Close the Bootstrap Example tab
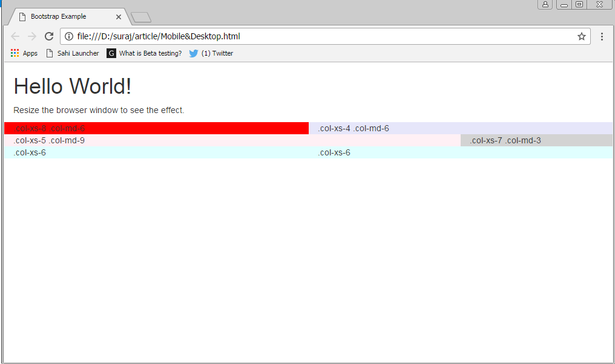This screenshot has width=615, height=364. pyautogui.click(x=119, y=17)
